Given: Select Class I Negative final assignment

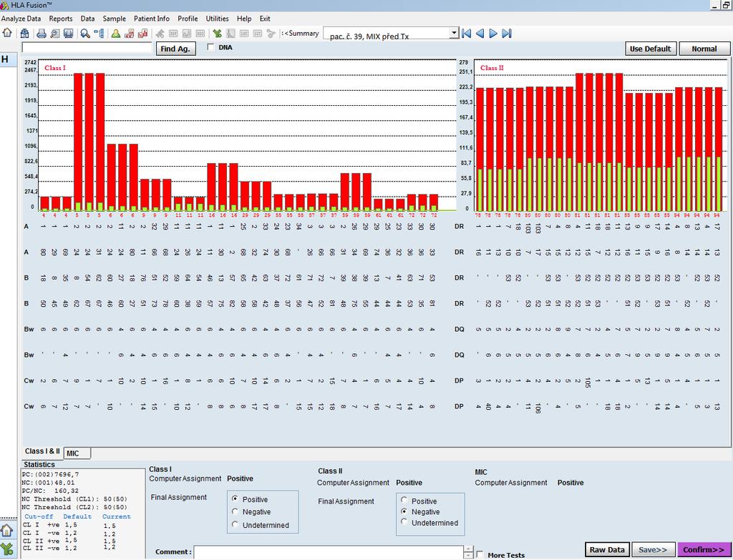Looking at the screenshot, I should point(235,511).
